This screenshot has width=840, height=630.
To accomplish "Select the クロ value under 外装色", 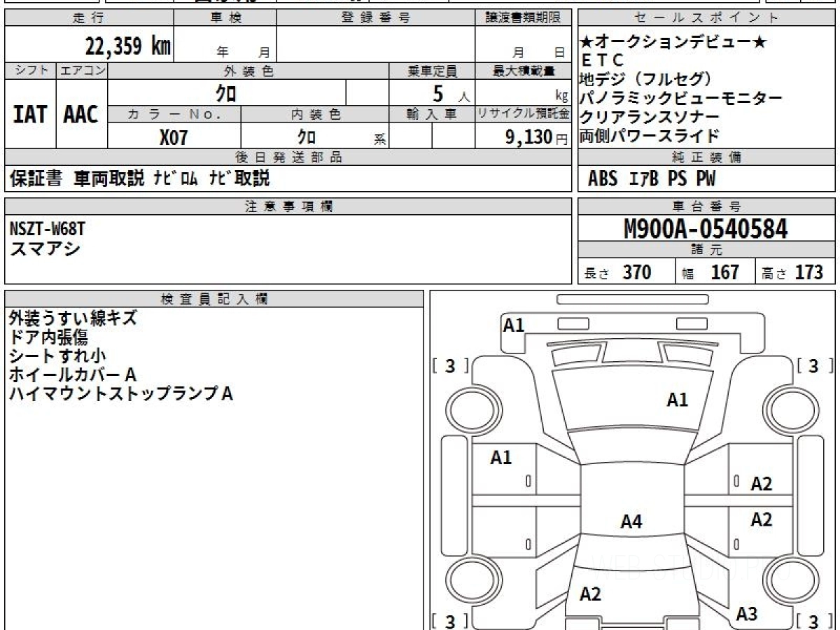I will (x=226, y=92).
